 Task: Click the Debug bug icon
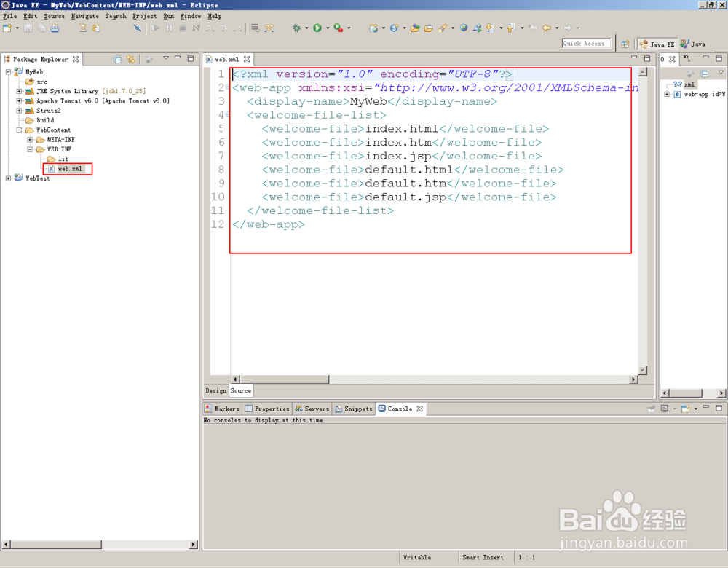click(296, 28)
